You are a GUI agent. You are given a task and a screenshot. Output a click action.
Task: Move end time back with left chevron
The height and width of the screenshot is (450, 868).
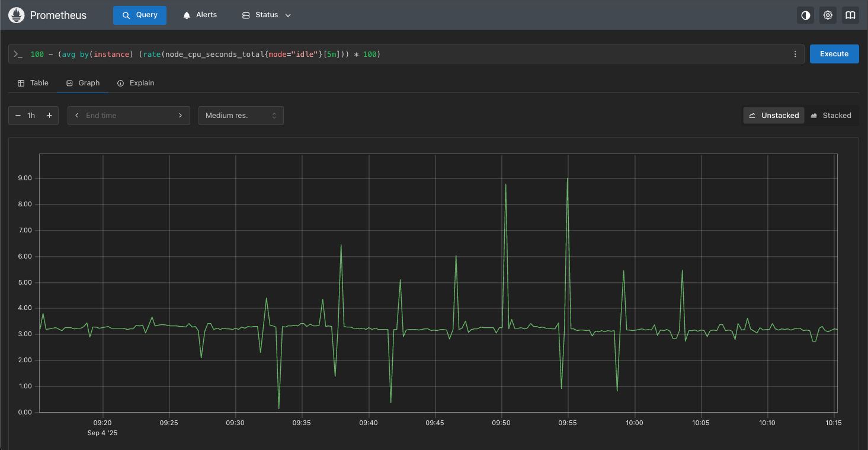click(77, 116)
